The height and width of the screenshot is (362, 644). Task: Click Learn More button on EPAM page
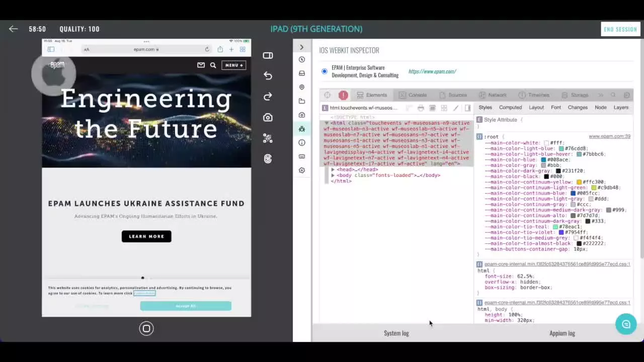[x=146, y=236]
